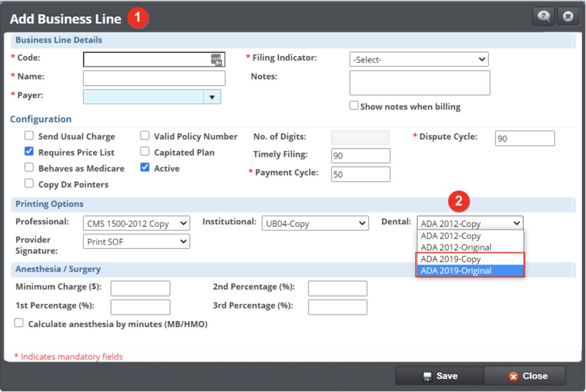Image resolution: width=586 pixels, height=392 pixels.
Task: Click into the Name text field
Action: click(x=154, y=78)
